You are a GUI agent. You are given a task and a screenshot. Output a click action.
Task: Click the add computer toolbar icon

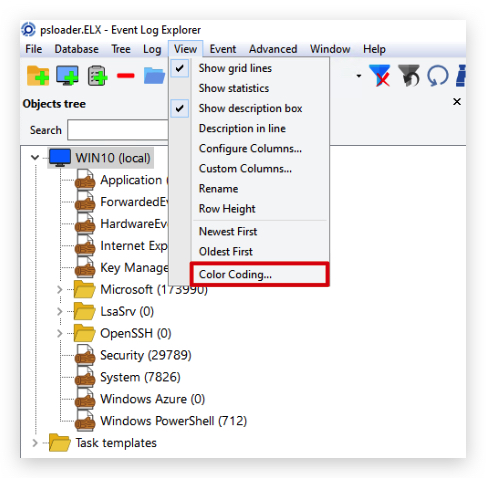click(67, 76)
